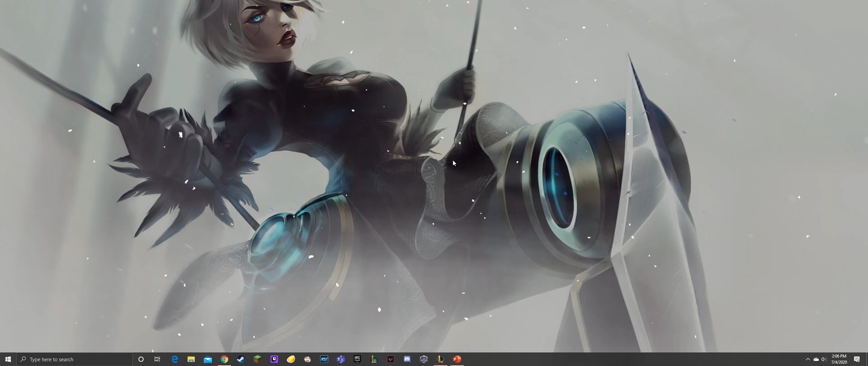
Task: Launch Google Chrome from the taskbar
Action: point(224,359)
